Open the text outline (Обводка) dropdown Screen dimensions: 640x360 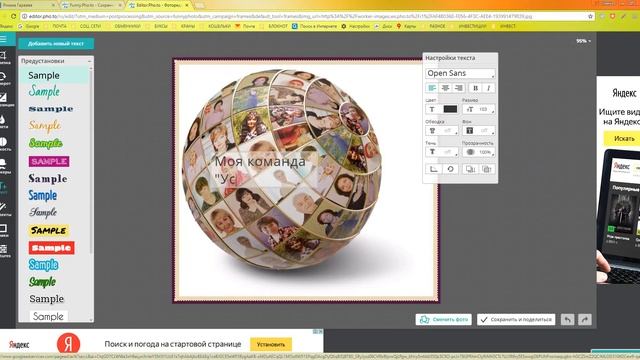coord(442,131)
